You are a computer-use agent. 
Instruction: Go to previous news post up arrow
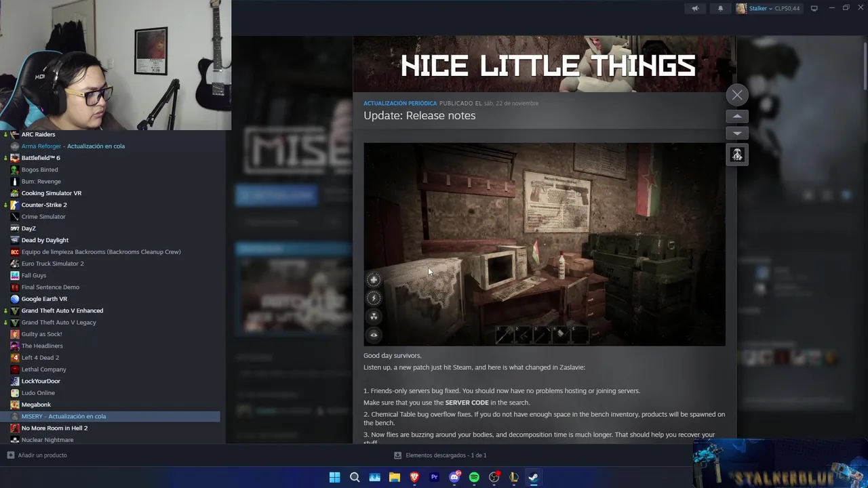tap(737, 117)
